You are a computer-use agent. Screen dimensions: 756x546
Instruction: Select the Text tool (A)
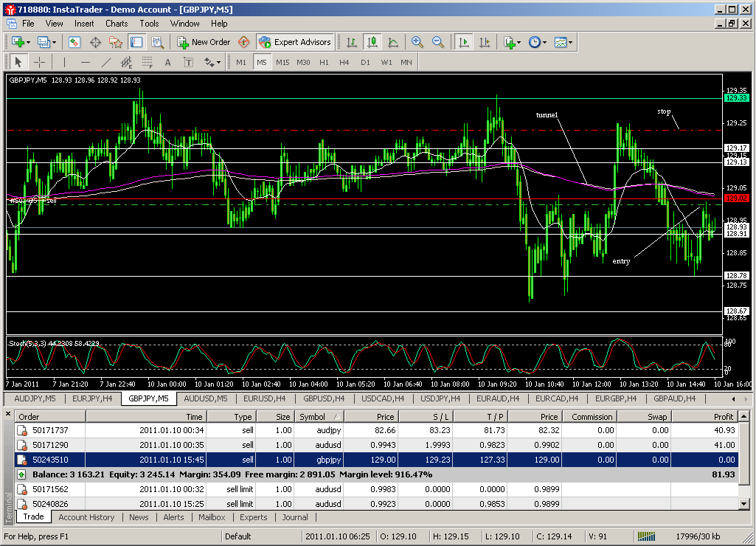tap(167, 62)
